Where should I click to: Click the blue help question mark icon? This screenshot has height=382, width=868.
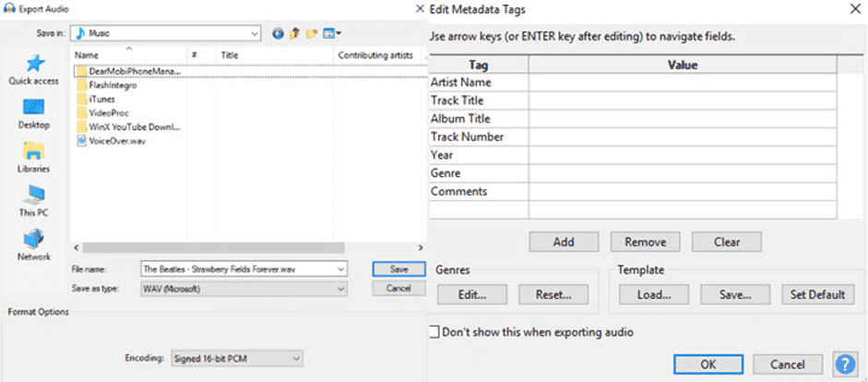pos(845,364)
